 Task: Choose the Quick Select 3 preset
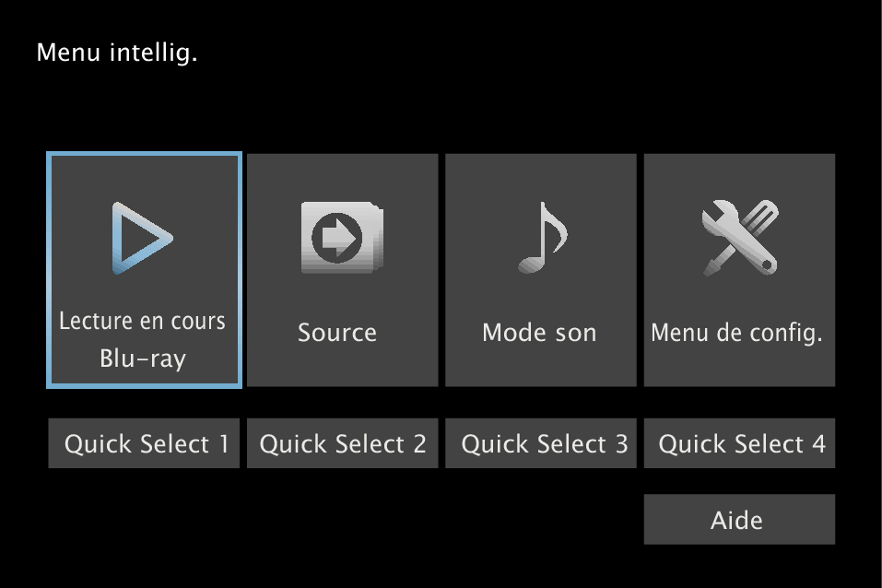tap(541, 444)
